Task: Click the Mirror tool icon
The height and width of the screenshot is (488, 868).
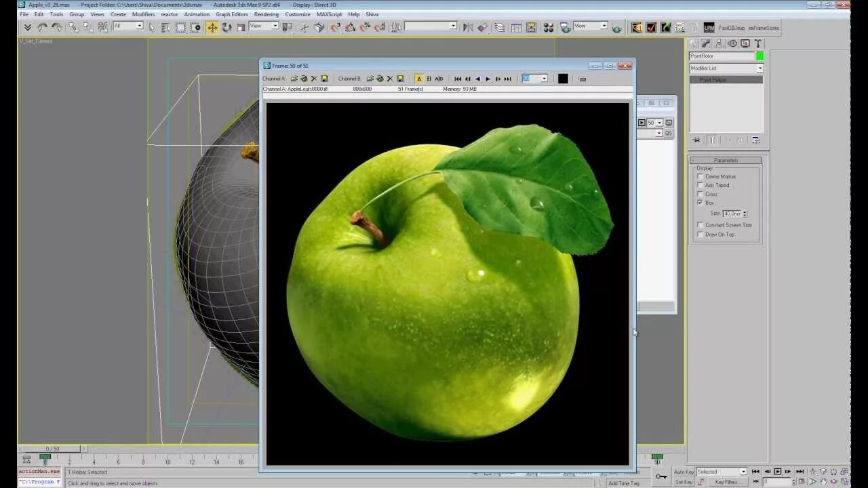Action: coord(467,27)
